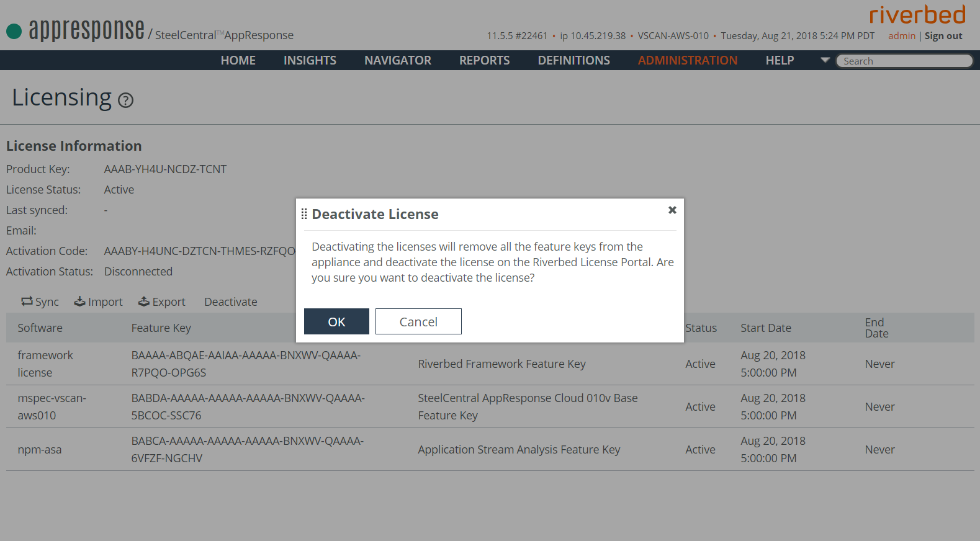The width and height of the screenshot is (980, 541).
Task: Click the Start Date column header
Action: pos(766,328)
